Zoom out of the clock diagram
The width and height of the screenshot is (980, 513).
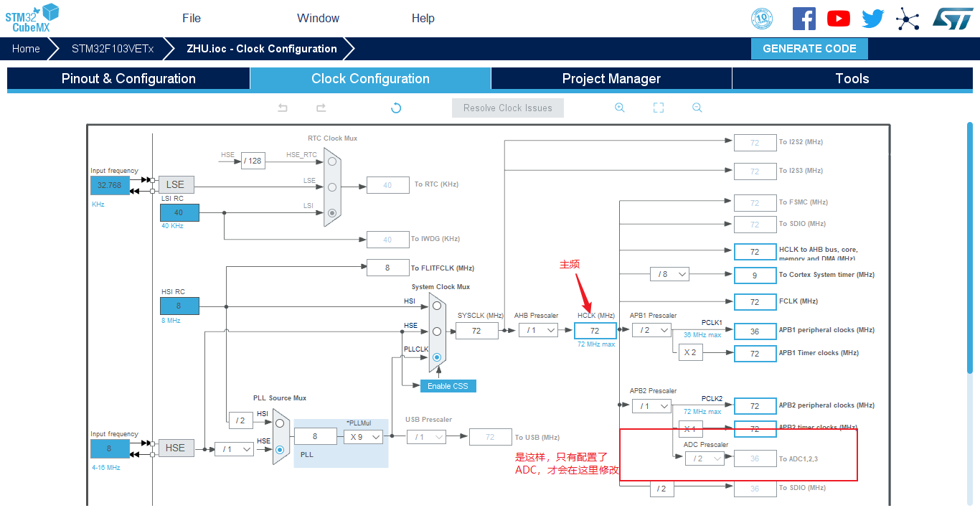(x=697, y=108)
